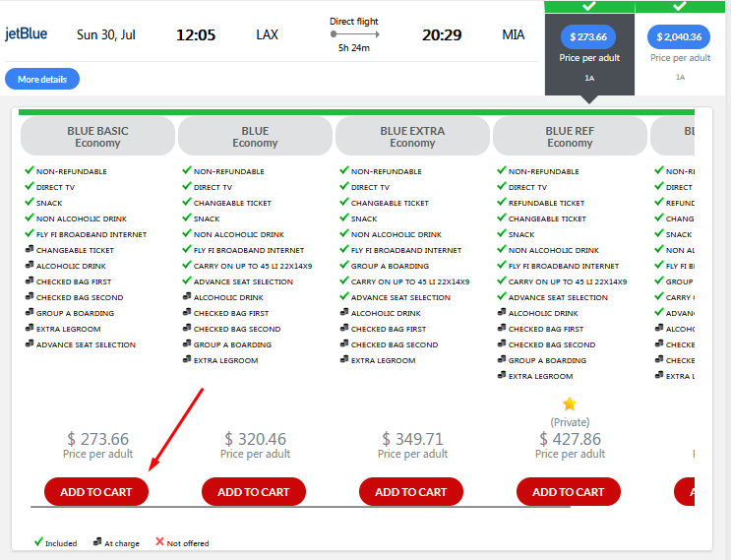
Task: Click the green Included legend check icon
Action: 38,542
